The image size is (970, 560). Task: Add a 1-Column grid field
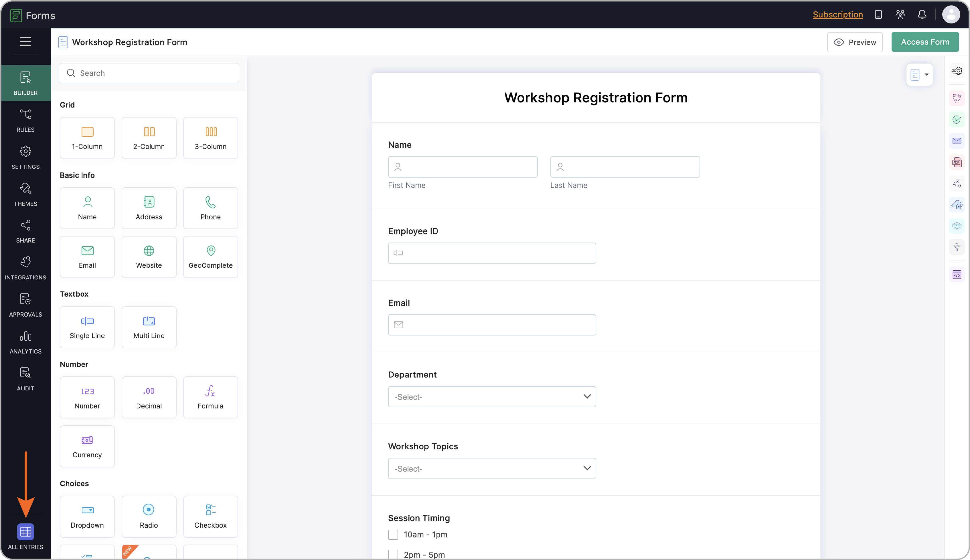point(87,138)
